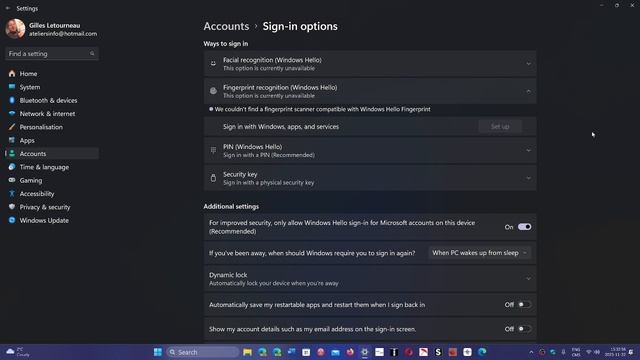The height and width of the screenshot is (360, 640).
Task: Open Network & internet via its icon
Action: coord(12,113)
